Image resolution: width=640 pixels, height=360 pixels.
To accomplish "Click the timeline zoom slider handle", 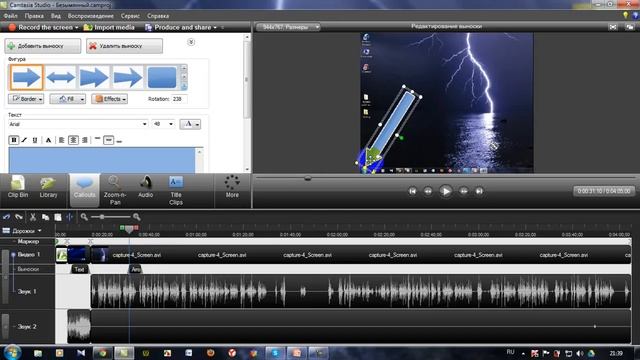I will click(102, 217).
